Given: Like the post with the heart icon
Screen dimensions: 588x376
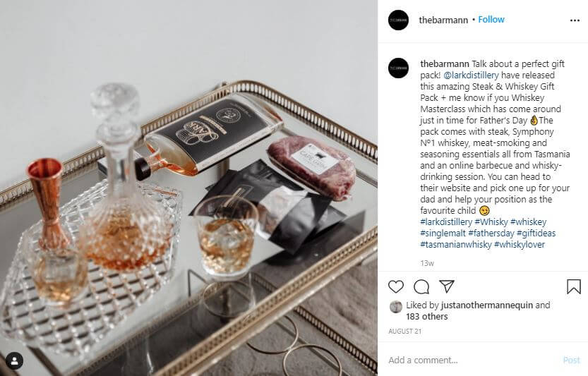Looking at the screenshot, I should (395, 287).
